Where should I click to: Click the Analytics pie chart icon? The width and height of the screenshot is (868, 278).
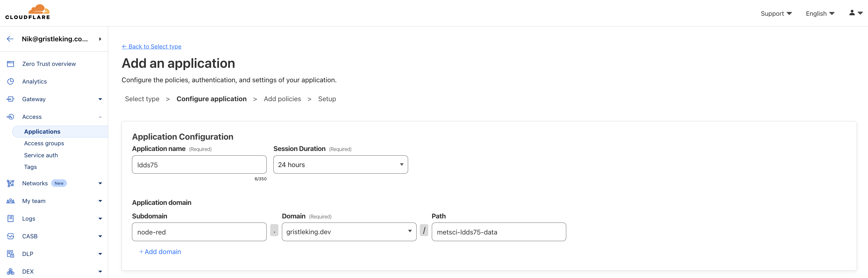pyautogui.click(x=10, y=81)
